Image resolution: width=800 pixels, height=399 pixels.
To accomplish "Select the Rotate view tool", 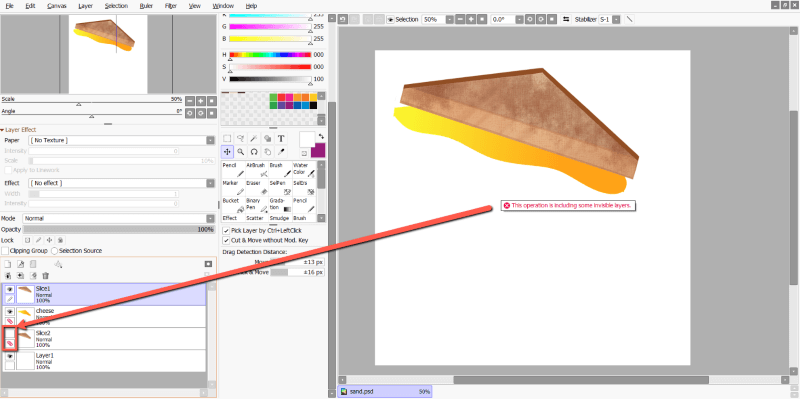I will (x=254, y=152).
